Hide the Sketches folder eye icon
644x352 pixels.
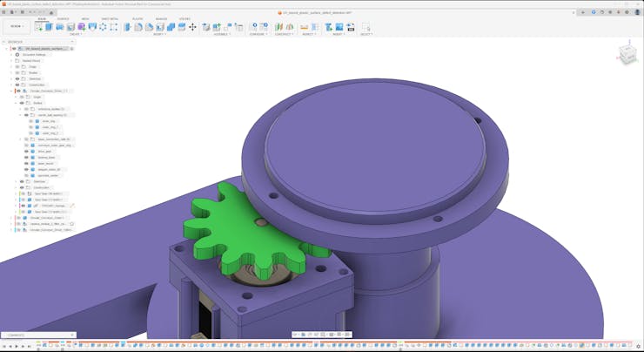(17, 78)
